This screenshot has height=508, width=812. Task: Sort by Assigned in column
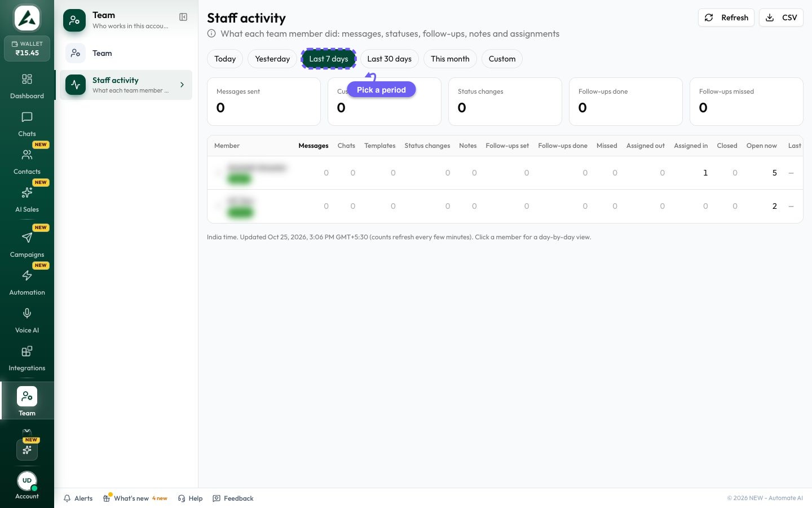point(691,146)
